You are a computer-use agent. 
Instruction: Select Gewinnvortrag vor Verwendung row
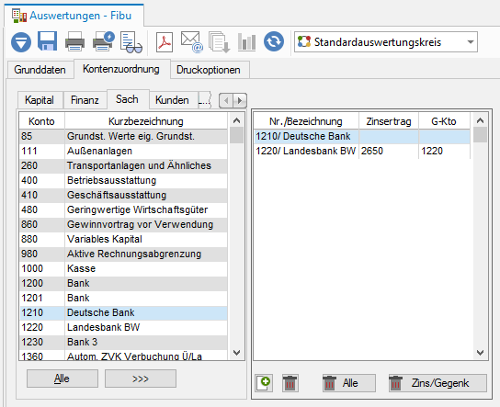(x=123, y=224)
